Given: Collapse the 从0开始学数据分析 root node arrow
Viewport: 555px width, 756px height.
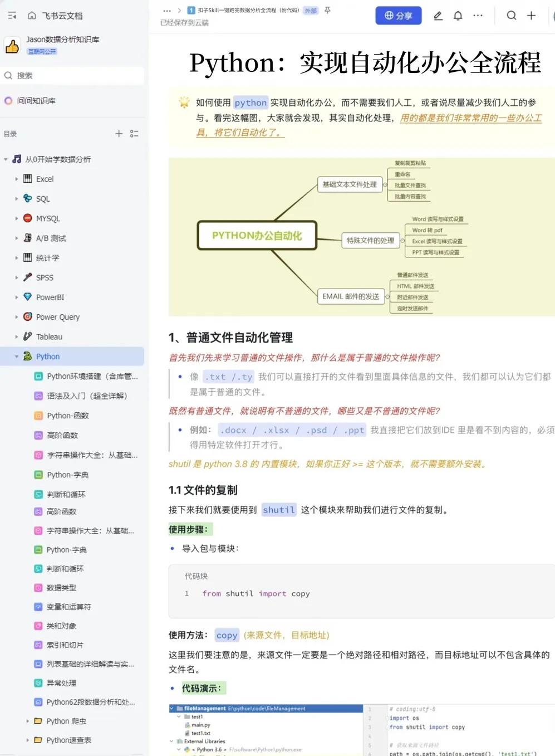Looking at the screenshot, I should (x=6, y=159).
